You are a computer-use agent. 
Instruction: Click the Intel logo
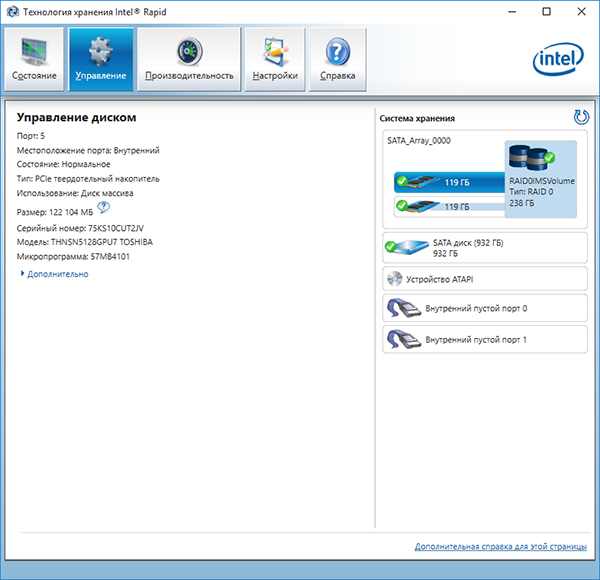[x=558, y=59]
